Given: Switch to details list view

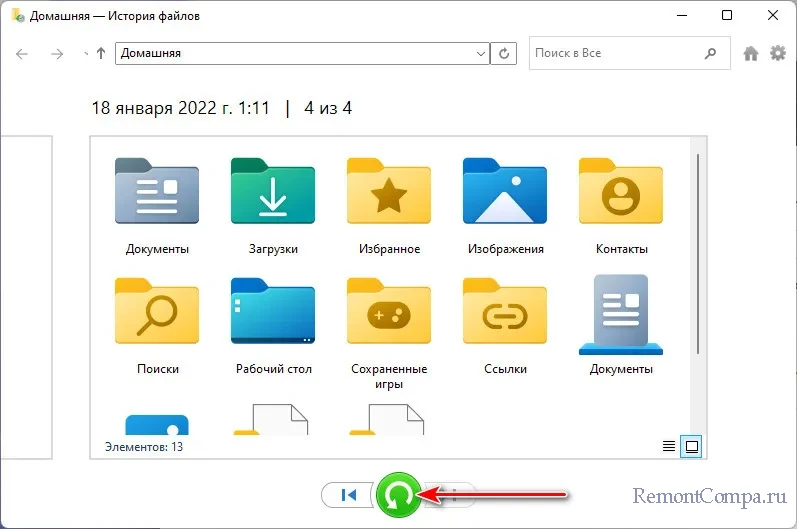Looking at the screenshot, I should (669, 446).
